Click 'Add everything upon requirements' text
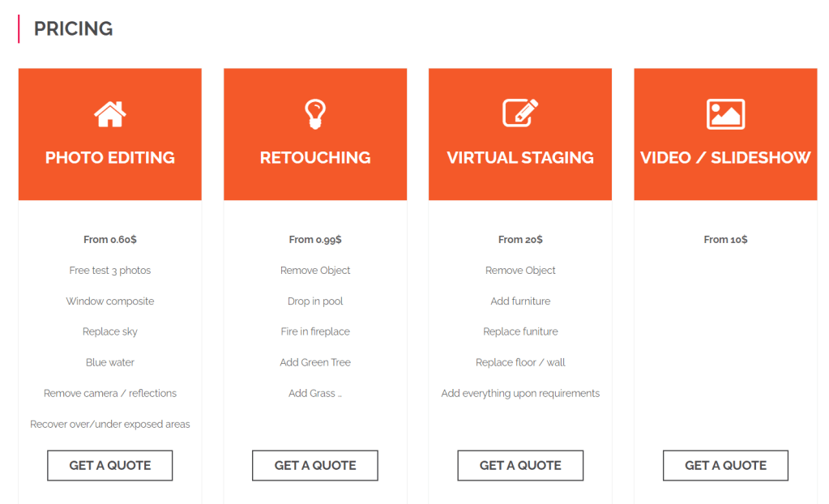The image size is (829, 504). pyautogui.click(x=520, y=394)
